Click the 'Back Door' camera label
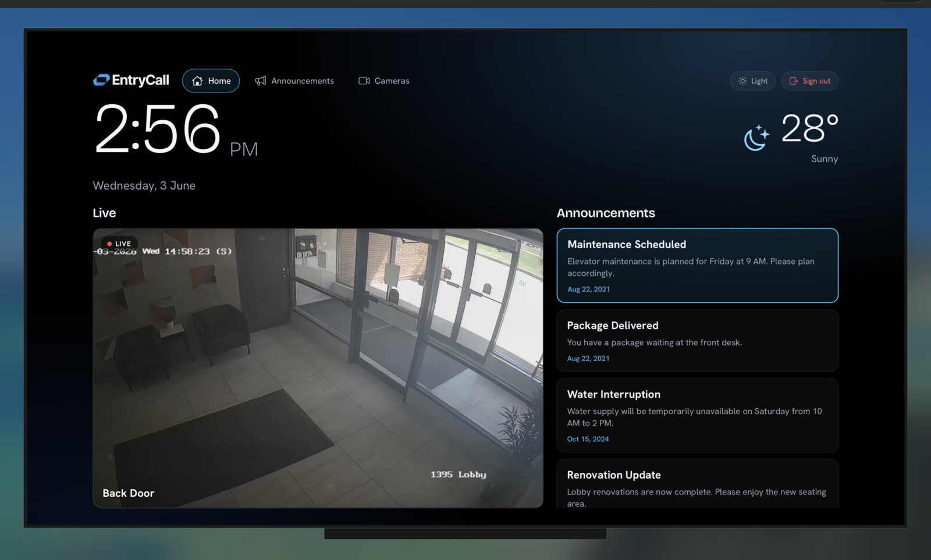Image resolution: width=931 pixels, height=560 pixels. pyautogui.click(x=129, y=493)
